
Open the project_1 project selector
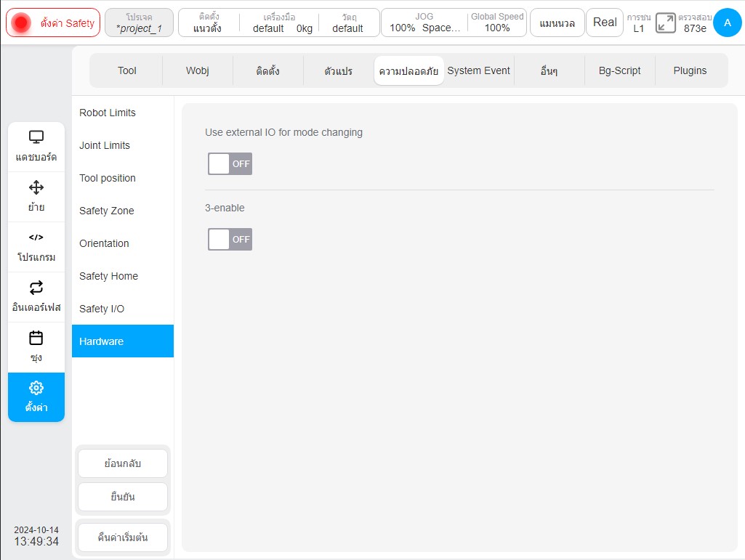(139, 23)
